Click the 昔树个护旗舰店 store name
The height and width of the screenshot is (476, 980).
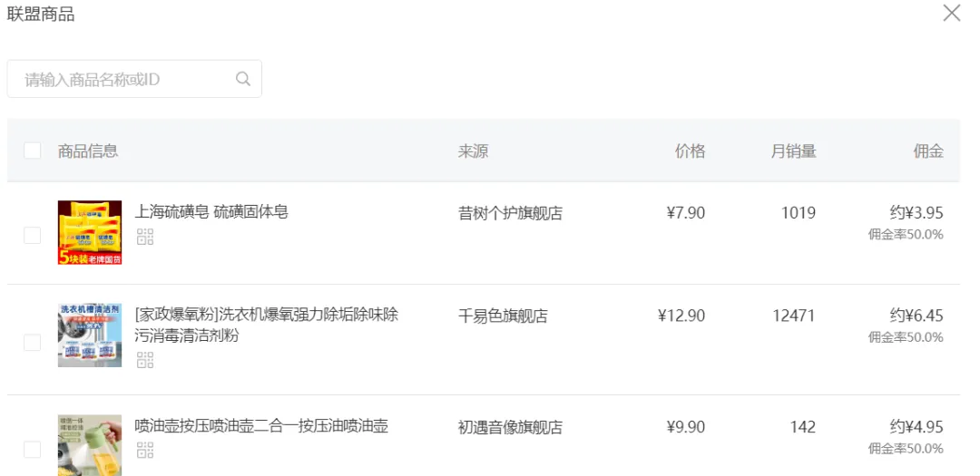pos(510,213)
